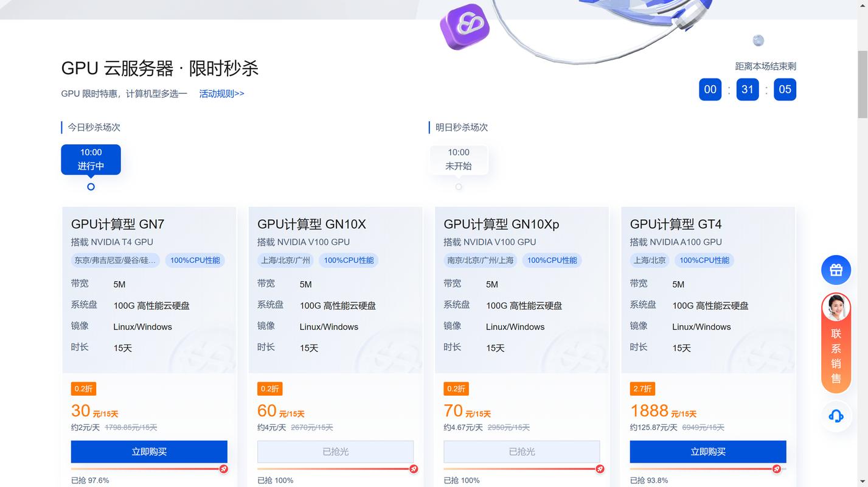The image size is (868, 487).
Task: Click the 100%CPU性能 tag on GN7 card
Action: tap(195, 261)
